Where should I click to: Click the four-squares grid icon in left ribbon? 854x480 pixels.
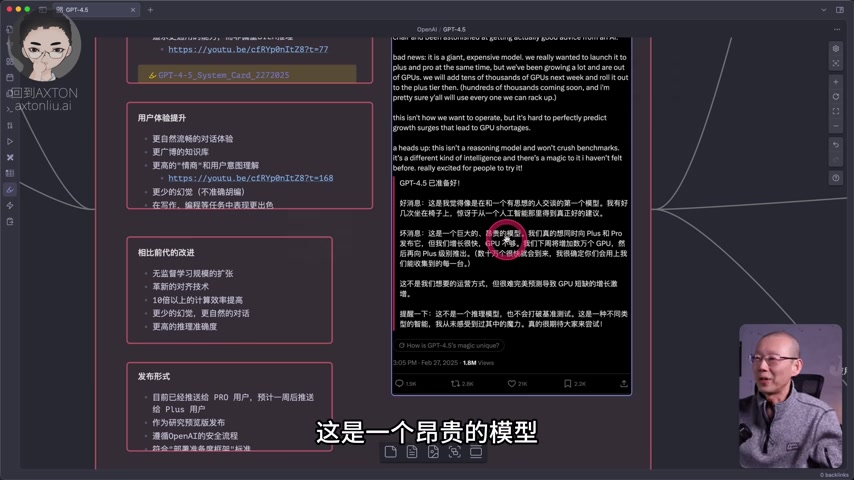[x=9, y=62]
